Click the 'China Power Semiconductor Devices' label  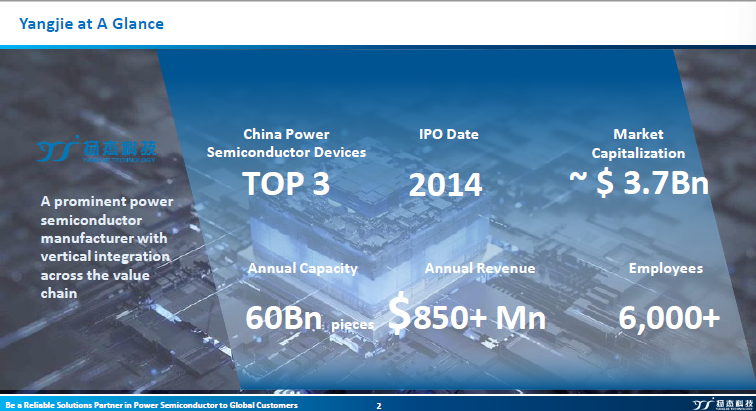coord(286,143)
